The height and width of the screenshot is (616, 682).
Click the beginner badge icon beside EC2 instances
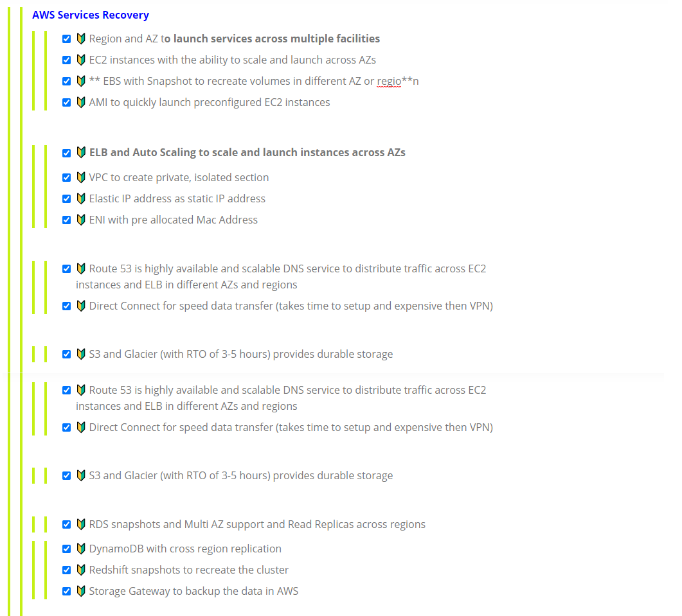(81, 60)
